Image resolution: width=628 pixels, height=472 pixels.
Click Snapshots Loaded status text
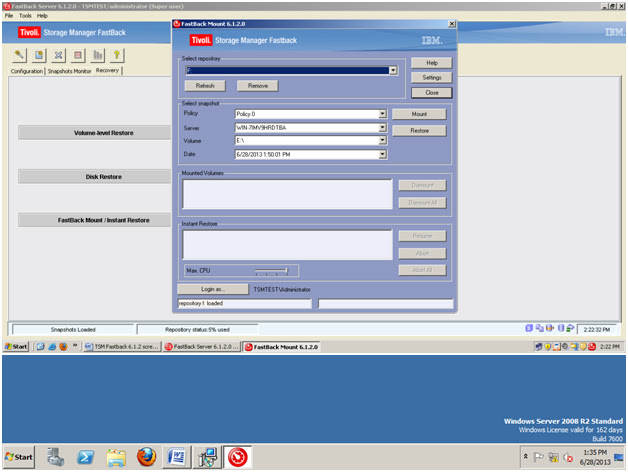[73, 330]
